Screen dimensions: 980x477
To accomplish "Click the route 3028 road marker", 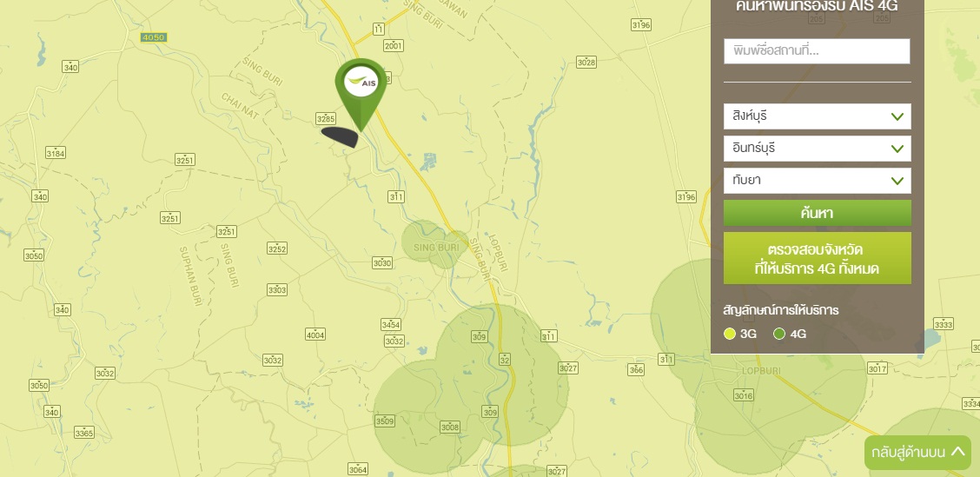I will click(586, 62).
